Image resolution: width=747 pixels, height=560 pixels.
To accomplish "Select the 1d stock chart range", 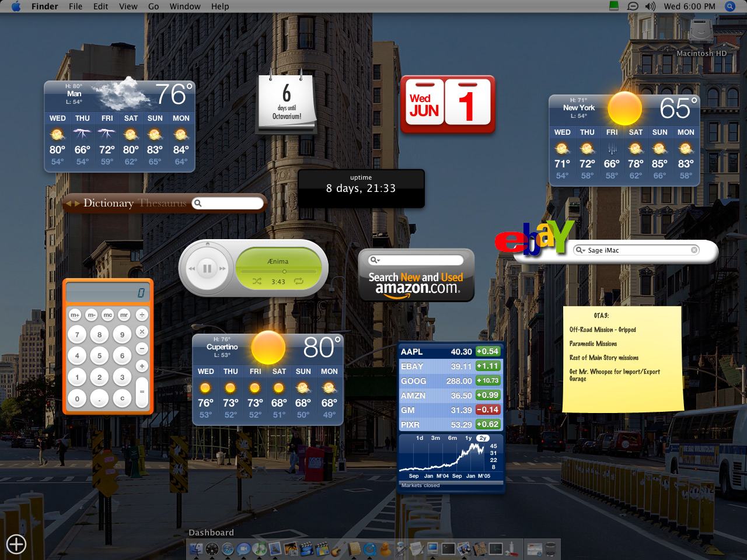I will coord(420,438).
